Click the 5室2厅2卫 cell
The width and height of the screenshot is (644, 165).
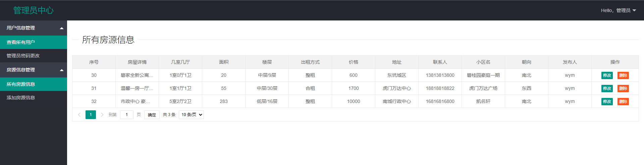tap(180, 101)
